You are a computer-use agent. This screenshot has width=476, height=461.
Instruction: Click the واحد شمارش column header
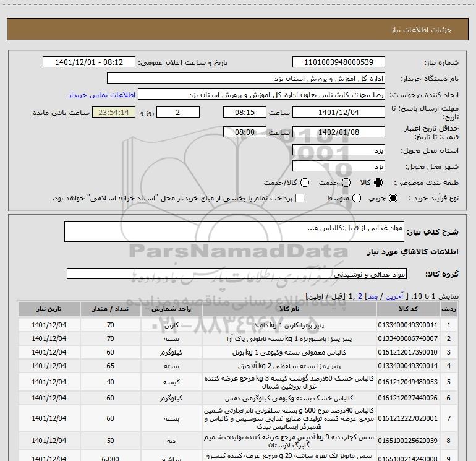(x=171, y=309)
